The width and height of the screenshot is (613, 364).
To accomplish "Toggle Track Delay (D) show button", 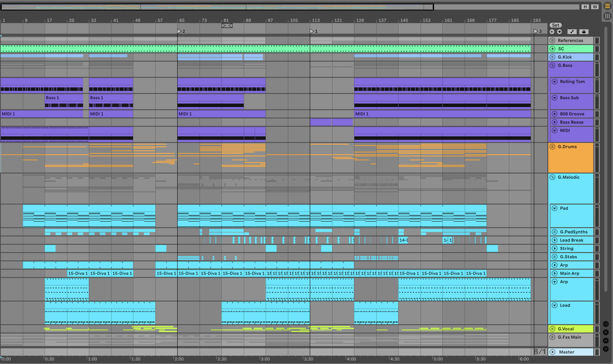I will click(606, 349).
